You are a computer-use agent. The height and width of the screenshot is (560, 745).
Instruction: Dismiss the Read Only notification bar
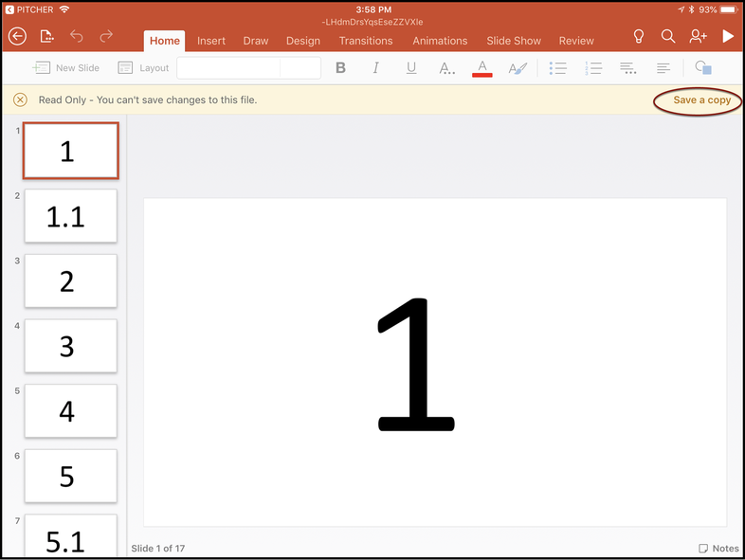(20, 100)
